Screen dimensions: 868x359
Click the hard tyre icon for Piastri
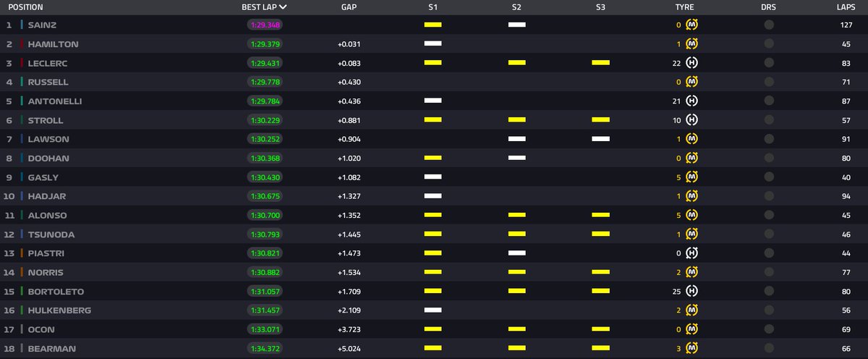tap(692, 253)
